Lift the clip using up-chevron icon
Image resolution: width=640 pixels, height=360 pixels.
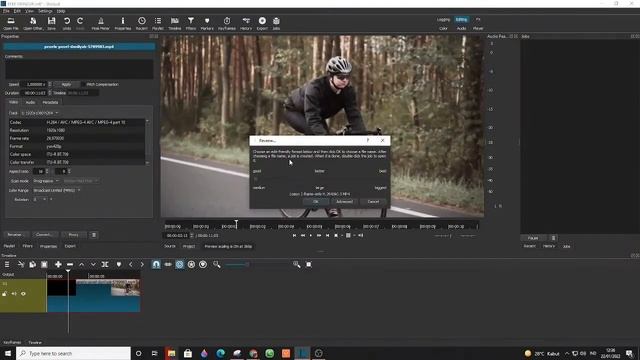82,264
